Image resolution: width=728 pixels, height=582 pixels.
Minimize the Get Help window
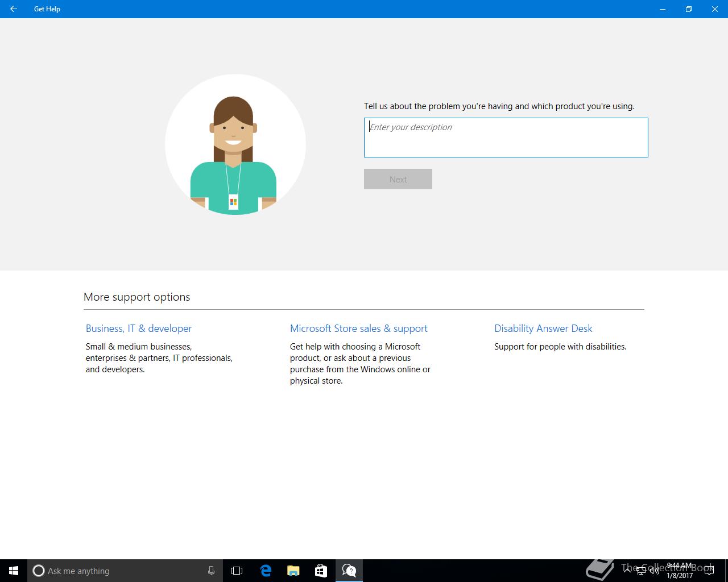pos(663,9)
